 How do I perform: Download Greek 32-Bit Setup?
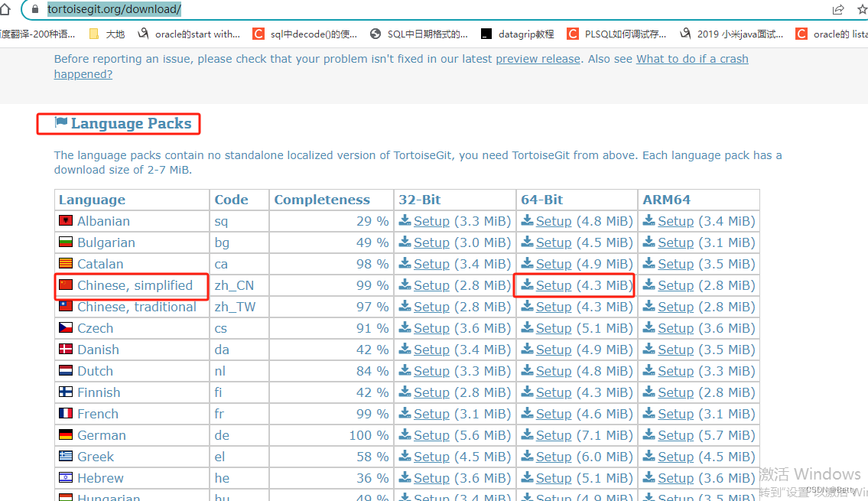[x=431, y=457]
